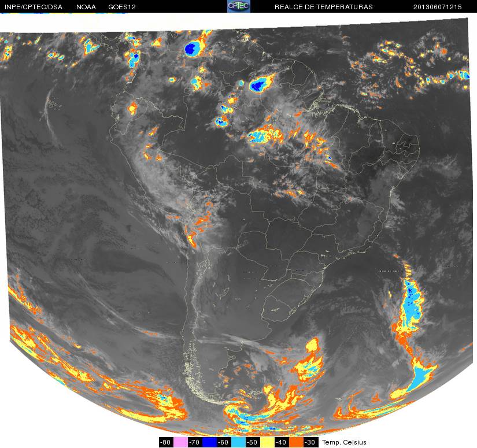Click the -80 legend value
Image resolution: width=477 pixels, height=448 pixels.
pos(166,442)
